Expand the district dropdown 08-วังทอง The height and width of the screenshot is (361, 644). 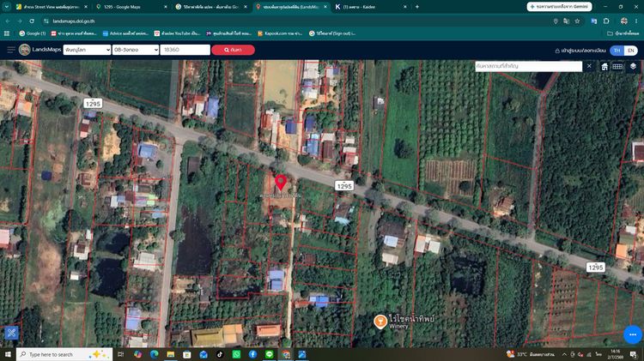pyautogui.click(x=136, y=50)
